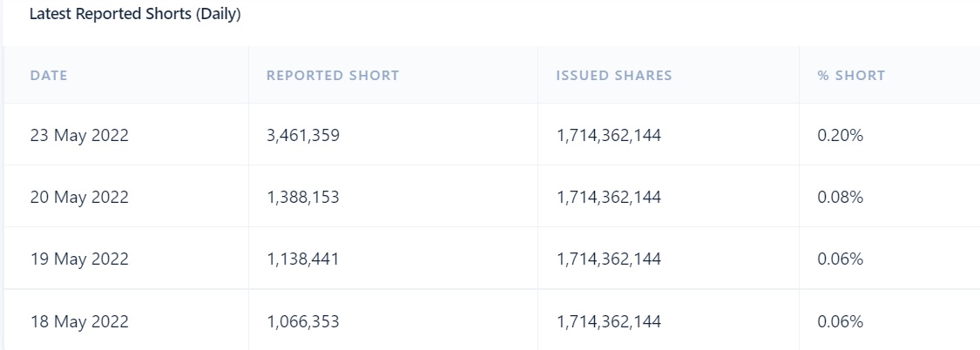980x350 pixels.
Task: Select the 23 May 2022 date cell
Action: click(x=79, y=136)
